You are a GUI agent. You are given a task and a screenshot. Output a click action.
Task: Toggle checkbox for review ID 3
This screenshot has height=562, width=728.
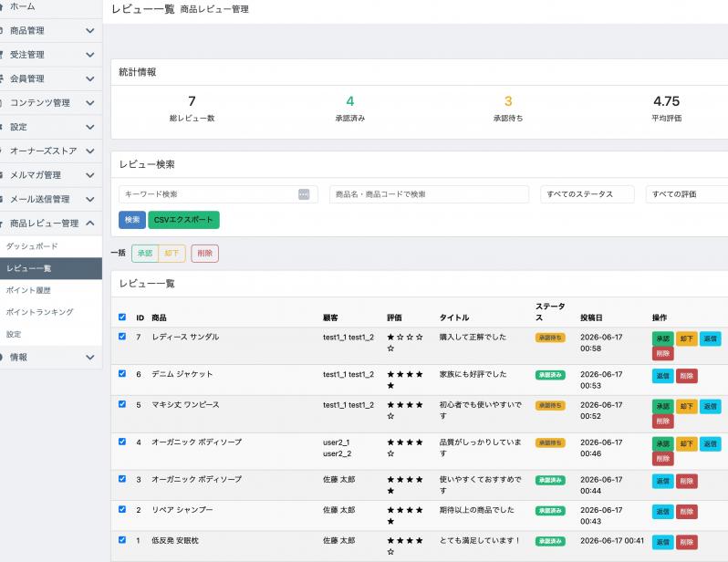point(122,479)
